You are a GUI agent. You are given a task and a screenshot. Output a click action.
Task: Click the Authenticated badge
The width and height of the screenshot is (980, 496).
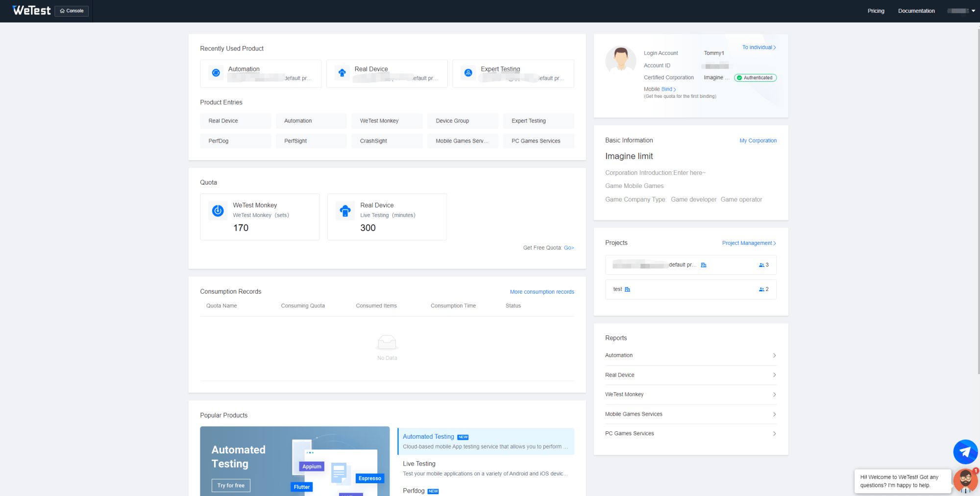click(x=755, y=78)
